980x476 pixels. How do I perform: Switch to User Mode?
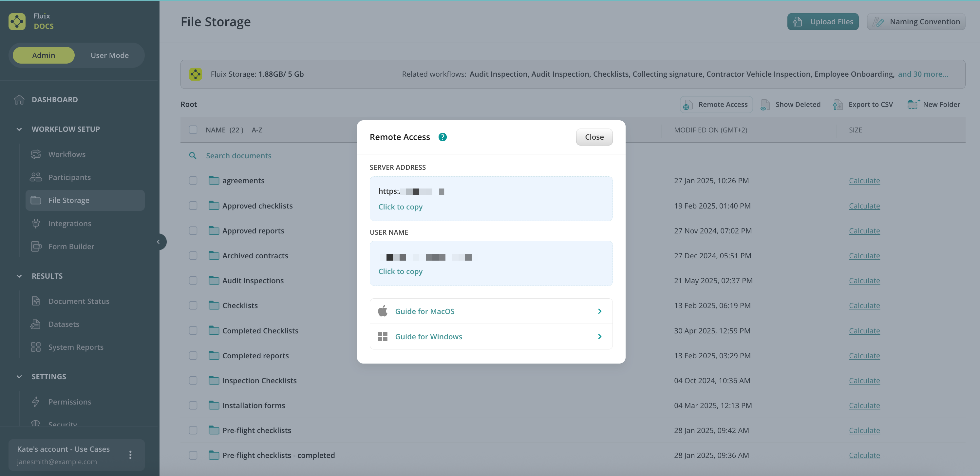(x=110, y=55)
